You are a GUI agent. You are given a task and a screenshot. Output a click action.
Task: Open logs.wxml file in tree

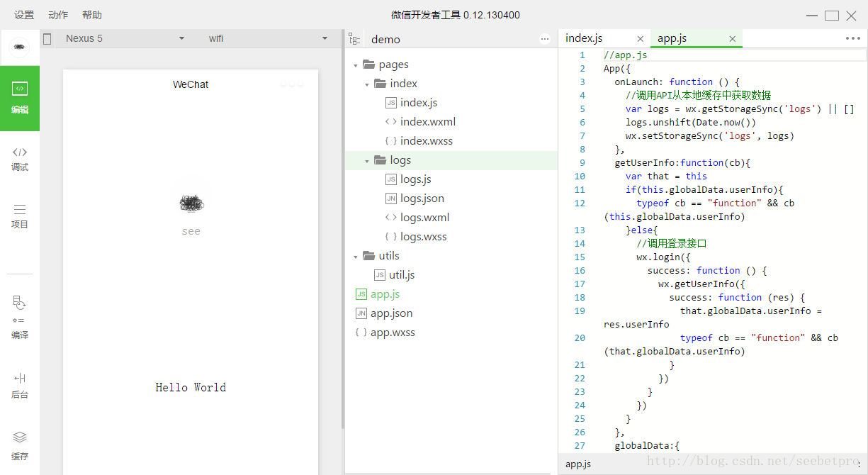[417, 218]
